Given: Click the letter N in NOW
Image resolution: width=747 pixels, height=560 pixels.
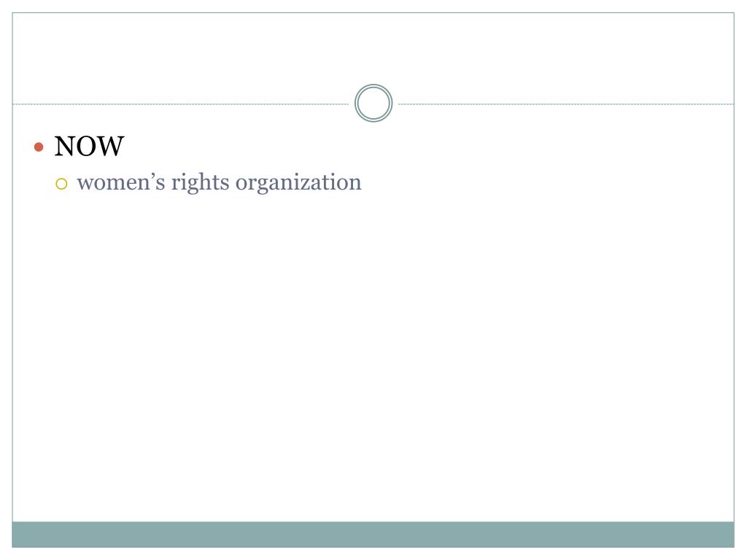Looking at the screenshot, I should click(66, 146).
